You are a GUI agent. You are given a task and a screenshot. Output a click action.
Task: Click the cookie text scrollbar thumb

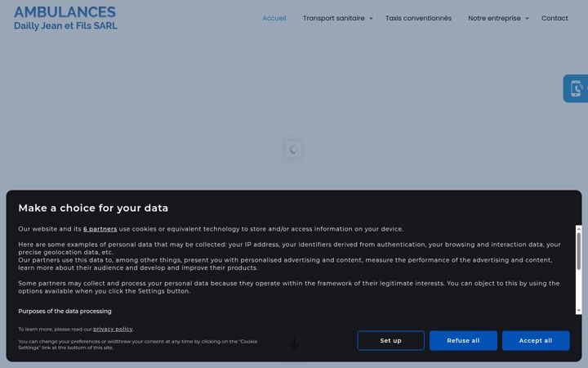[x=579, y=251]
